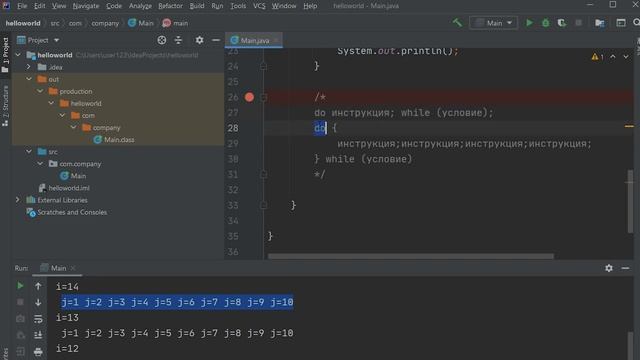This screenshot has width=640, height=360.
Task: Click the editor vertical scrollbar thumb
Action: (x=630, y=201)
